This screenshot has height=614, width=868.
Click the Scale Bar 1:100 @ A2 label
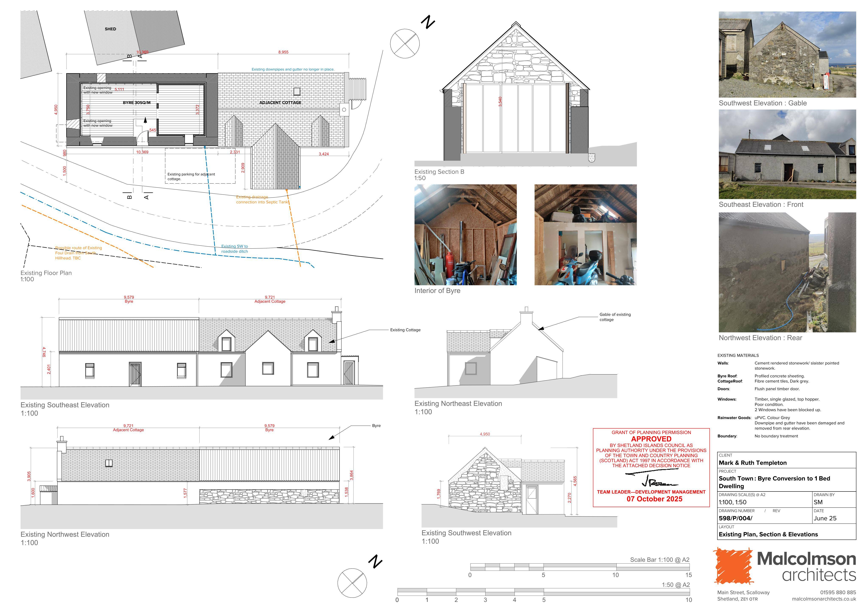pyautogui.click(x=660, y=560)
